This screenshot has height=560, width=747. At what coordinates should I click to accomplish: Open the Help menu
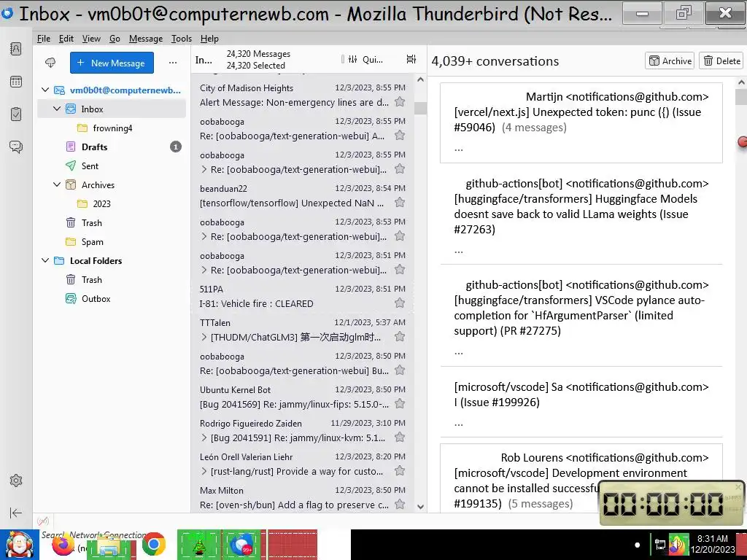coord(209,39)
